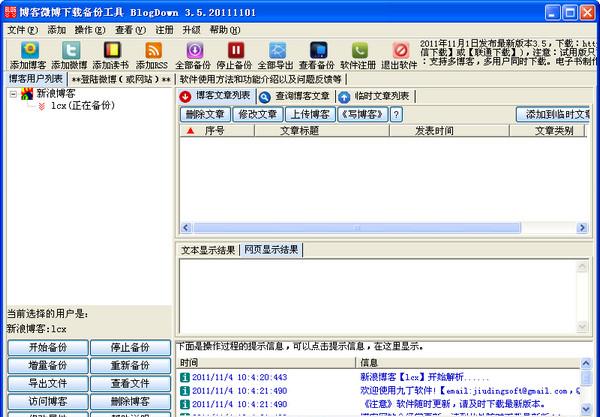This screenshot has width=600, height=417.
Task: Collapse the 新浪博客 tree node
Action: click(x=13, y=94)
